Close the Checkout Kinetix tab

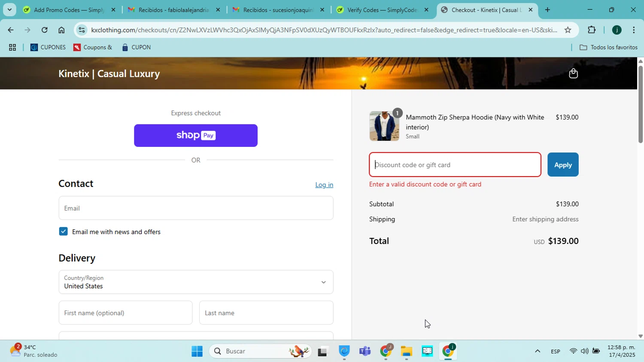pyautogui.click(x=530, y=10)
